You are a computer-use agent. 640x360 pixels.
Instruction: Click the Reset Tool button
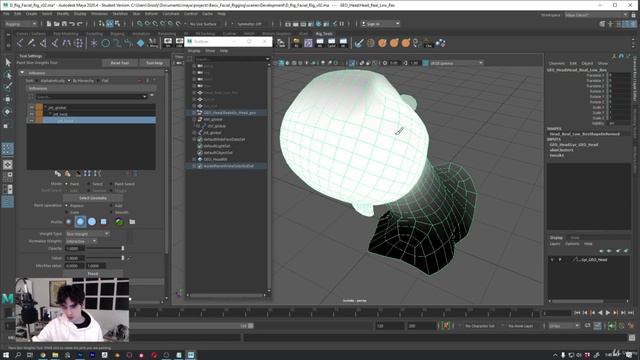point(120,63)
